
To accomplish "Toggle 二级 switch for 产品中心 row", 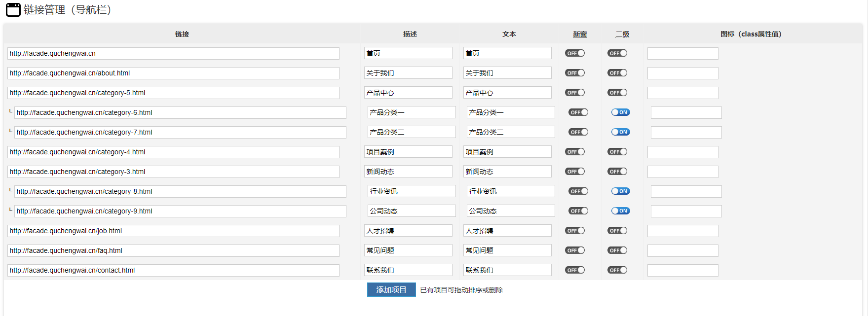I will click(617, 93).
